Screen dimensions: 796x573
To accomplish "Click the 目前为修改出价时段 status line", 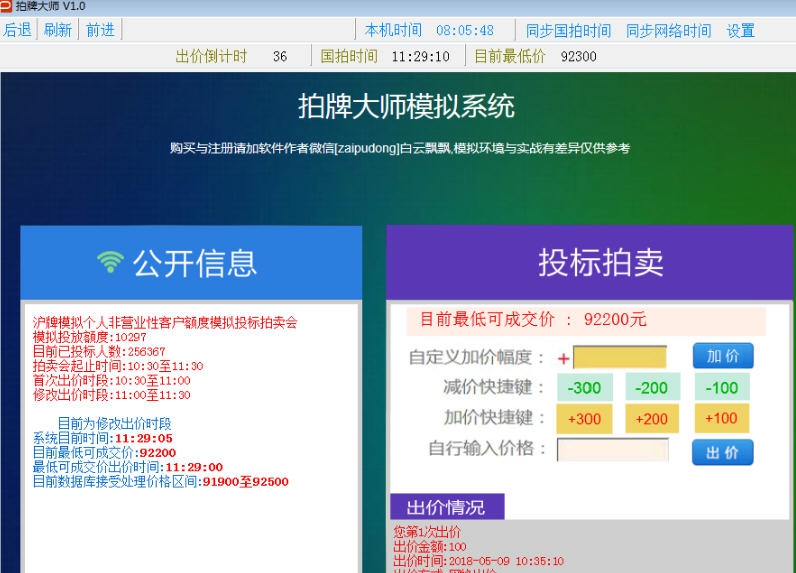I will [x=115, y=423].
